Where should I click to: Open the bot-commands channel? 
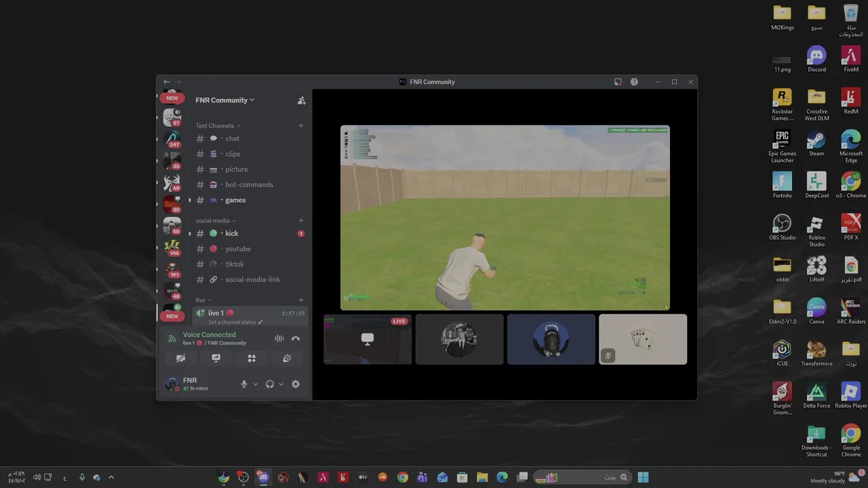tap(250, 184)
